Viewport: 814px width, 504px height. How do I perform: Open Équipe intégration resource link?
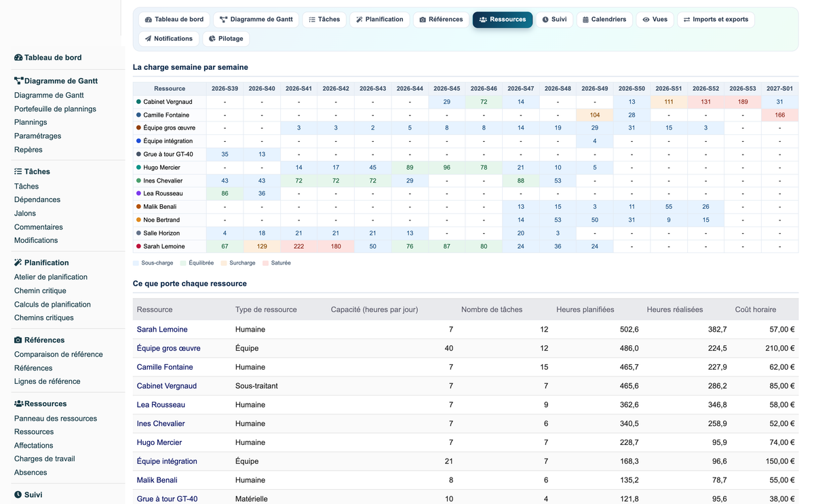(167, 461)
